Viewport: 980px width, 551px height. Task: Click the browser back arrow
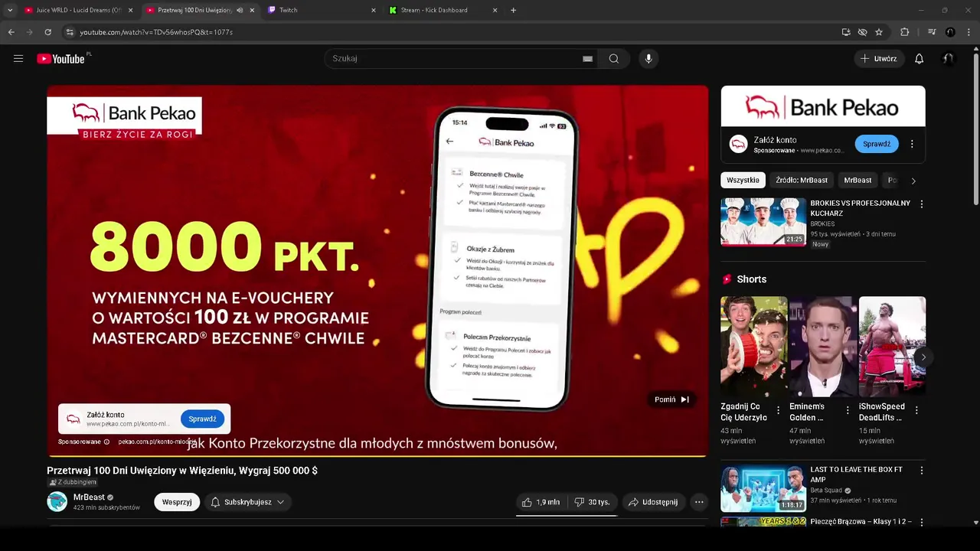click(11, 32)
